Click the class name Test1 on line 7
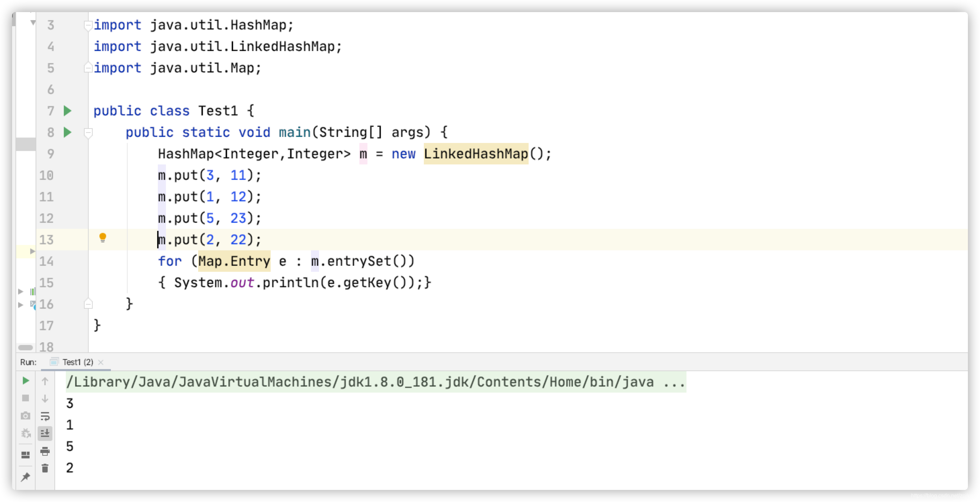The height and width of the screenshot is (502, 980). point(218,111)
